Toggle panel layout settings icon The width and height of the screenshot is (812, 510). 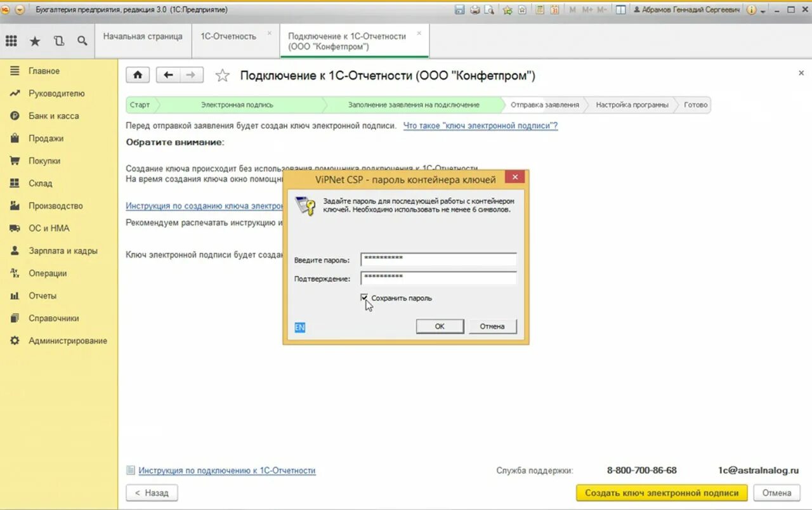pyautogui.click(x=621, y=10)
